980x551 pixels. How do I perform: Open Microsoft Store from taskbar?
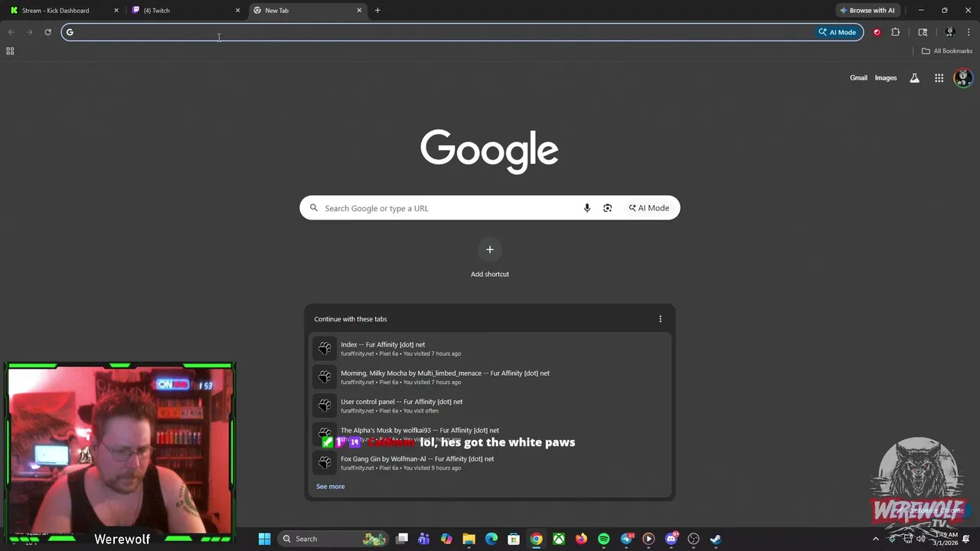pyautogui.click(x=514, y=539)
